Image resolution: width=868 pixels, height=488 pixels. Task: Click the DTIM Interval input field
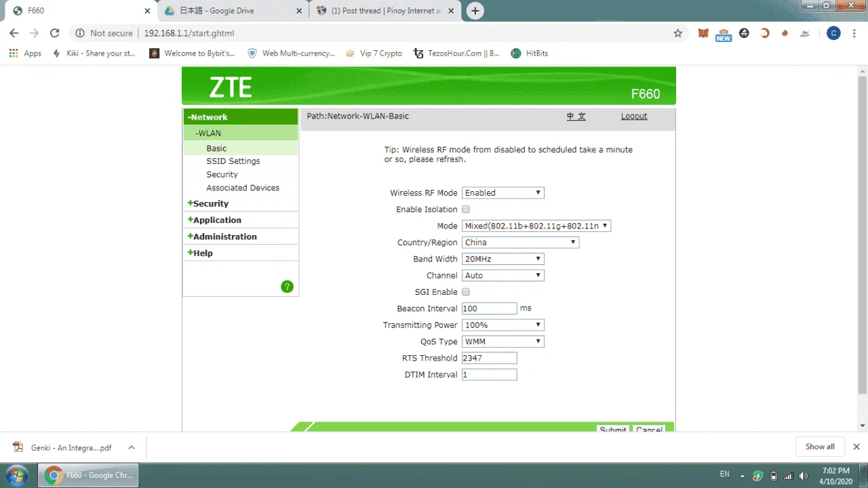pyautogui.click(x=490, y=375)
